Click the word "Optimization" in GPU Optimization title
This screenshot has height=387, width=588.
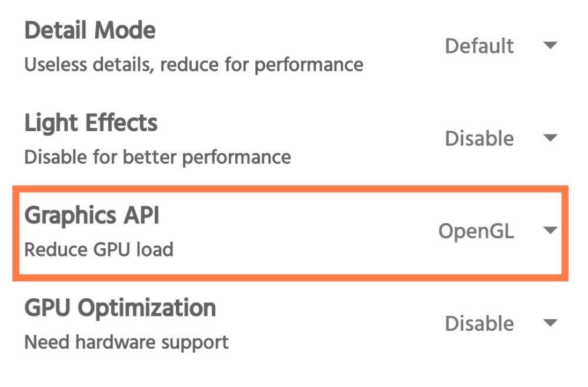pyautogui.click(x=146, y=308)
